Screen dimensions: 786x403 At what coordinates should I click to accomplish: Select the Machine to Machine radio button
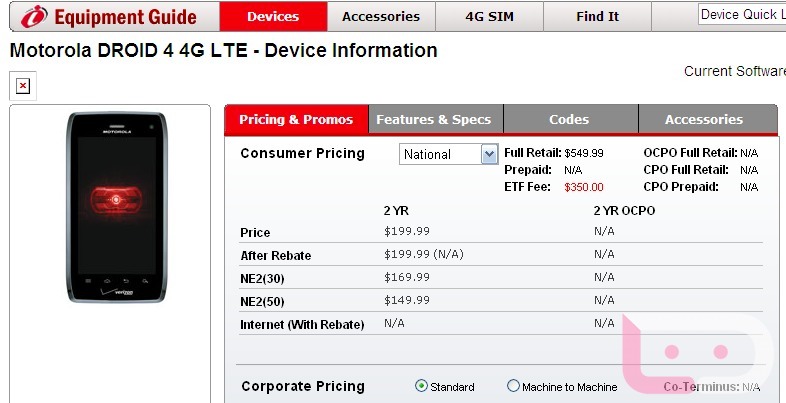[x=513, y=386]
